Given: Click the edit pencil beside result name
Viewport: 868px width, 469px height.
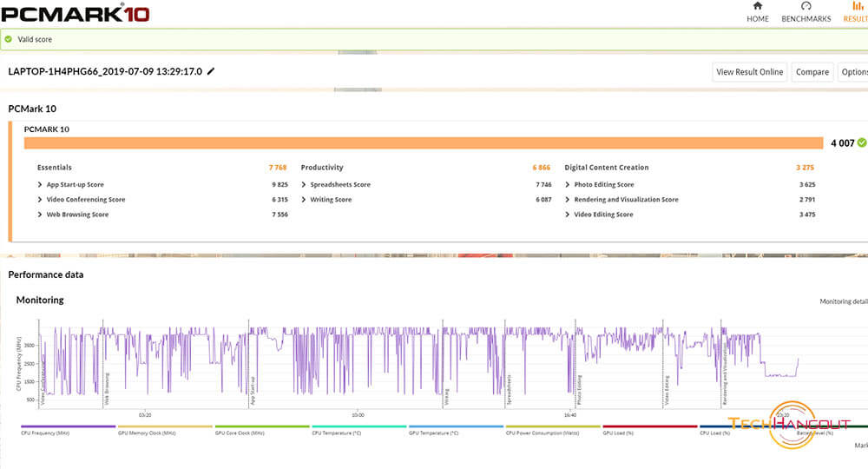Looking at the screenshot, I should pos(211,71).
